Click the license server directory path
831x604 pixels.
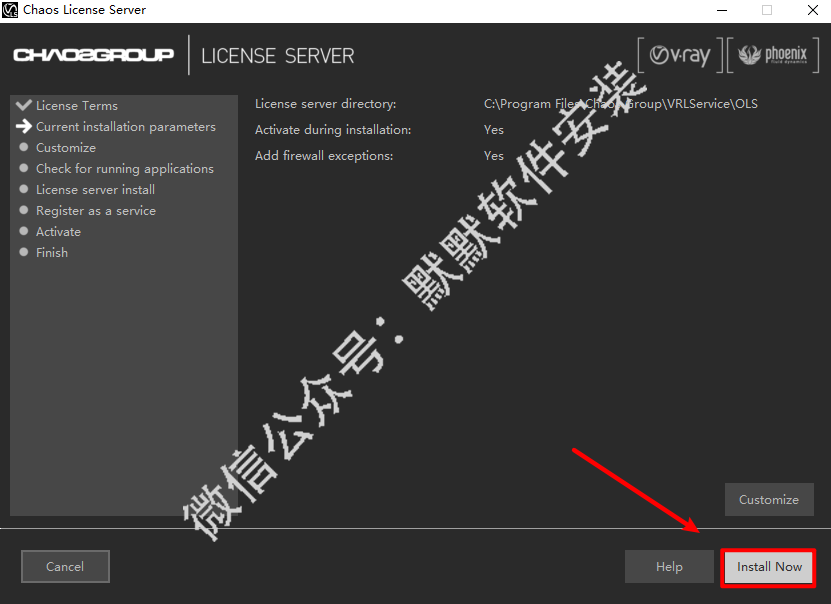point(620,104)
